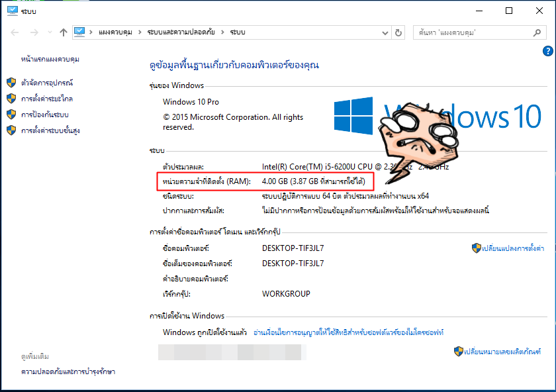This screenshot has height=392, width=556.
Task: Click shield icon beside การตั้งค่าระบบขั้นสูง
Action: pyautogui.click(x=11, y=130)
